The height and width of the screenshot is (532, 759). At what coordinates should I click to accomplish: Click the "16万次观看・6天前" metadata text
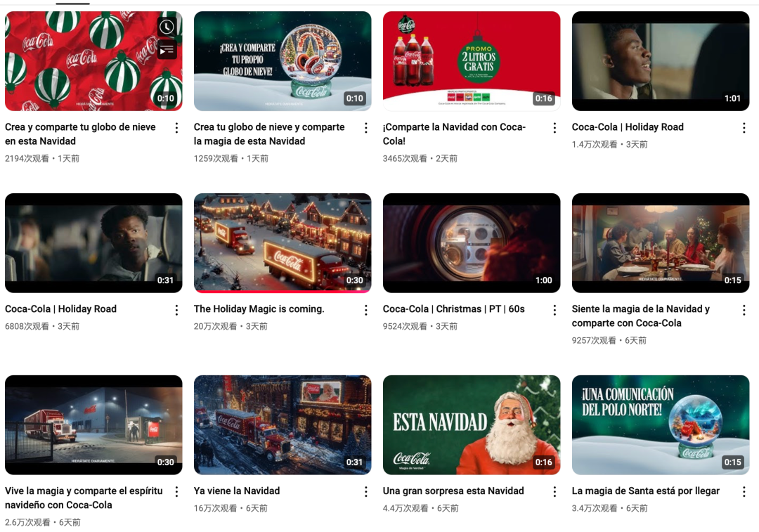[231, 508]
